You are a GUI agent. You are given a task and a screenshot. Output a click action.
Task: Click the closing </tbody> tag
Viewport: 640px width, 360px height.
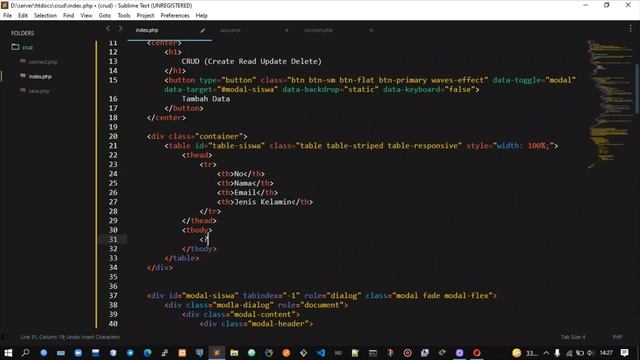point(199,249)
